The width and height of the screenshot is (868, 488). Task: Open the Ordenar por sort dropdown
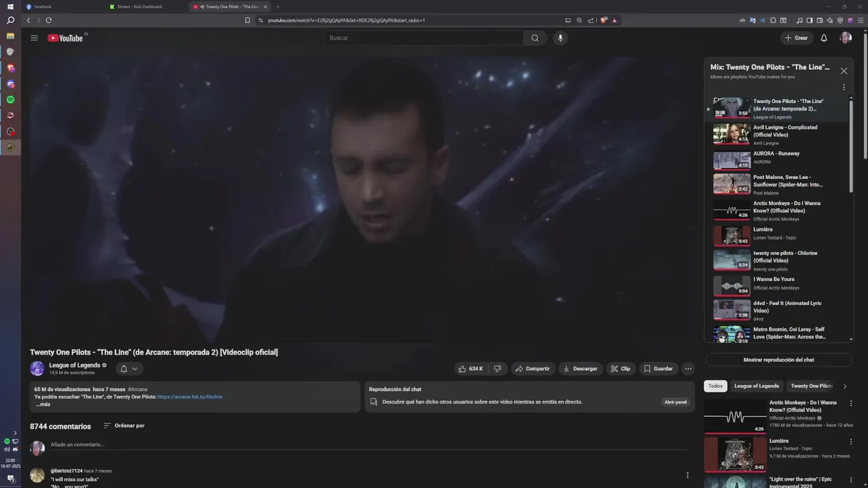(x=124, y=426)
